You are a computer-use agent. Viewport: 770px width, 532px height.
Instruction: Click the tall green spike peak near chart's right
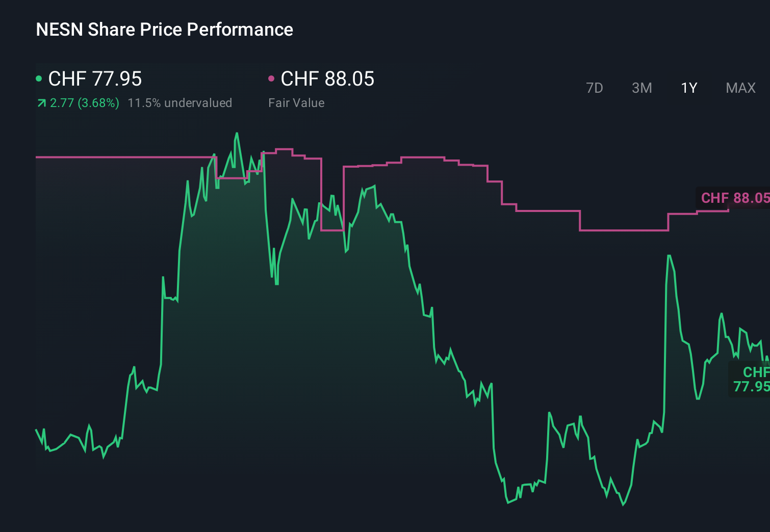coord(669,256)
